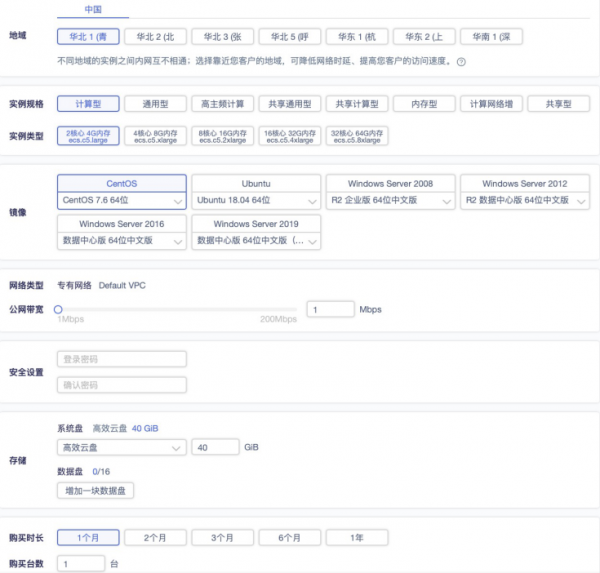The width and height of the screenshot is (600, 573).
Task: Select the 华北 2 region option
Action: [158, 37]
